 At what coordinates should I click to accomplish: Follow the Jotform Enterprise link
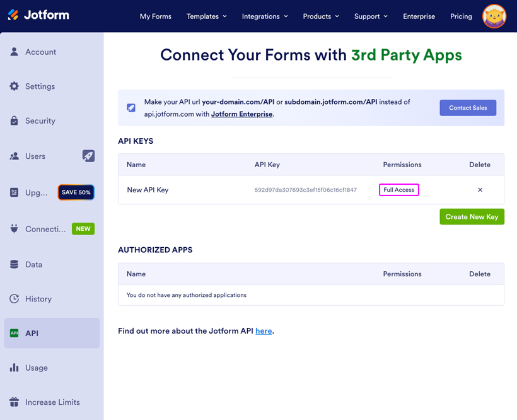tap(241, 114)
